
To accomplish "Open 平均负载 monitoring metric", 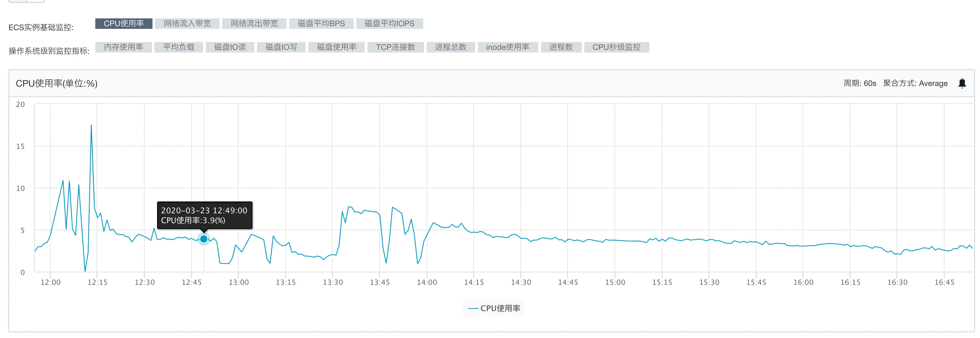I will [x=178, y=47].
